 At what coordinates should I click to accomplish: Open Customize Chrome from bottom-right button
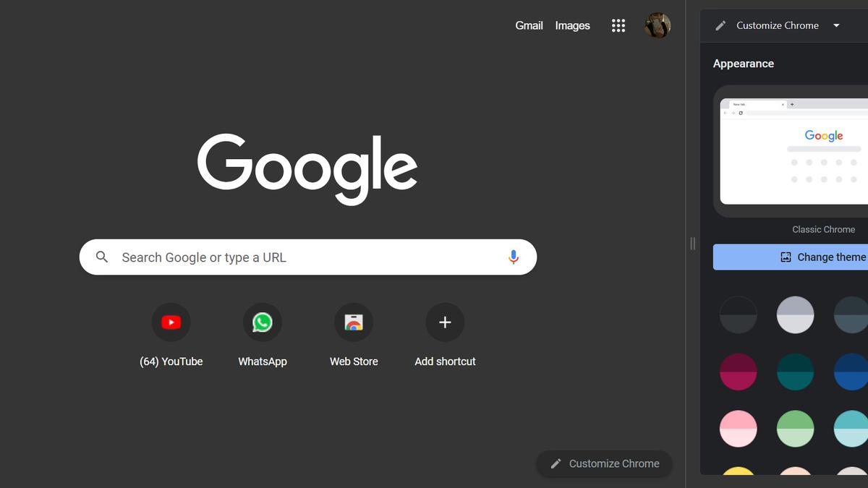tap(604, 463)
